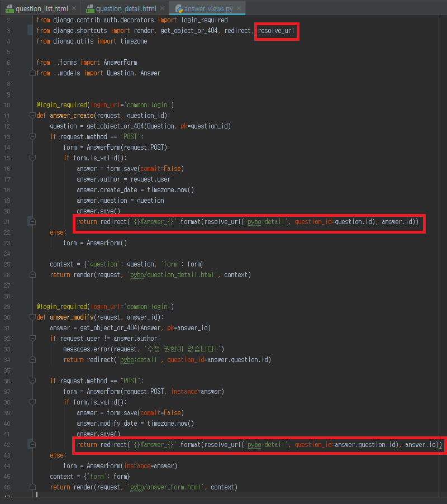Image resolution: width=447 pixels, height=504 pixels.
Task: Click fold end marker at line 26
Action: pyautogui.click(x=32, y=275)
